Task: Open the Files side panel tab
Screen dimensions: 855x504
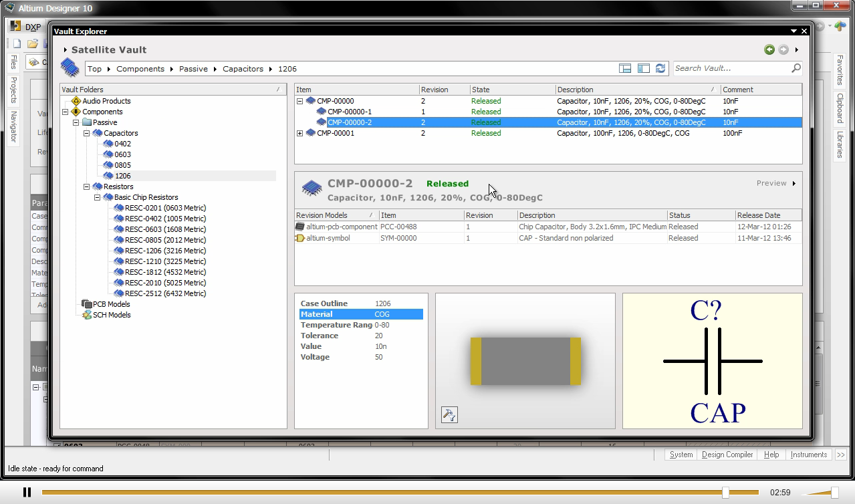Action: pyautogui.click(x=13, y=62)
